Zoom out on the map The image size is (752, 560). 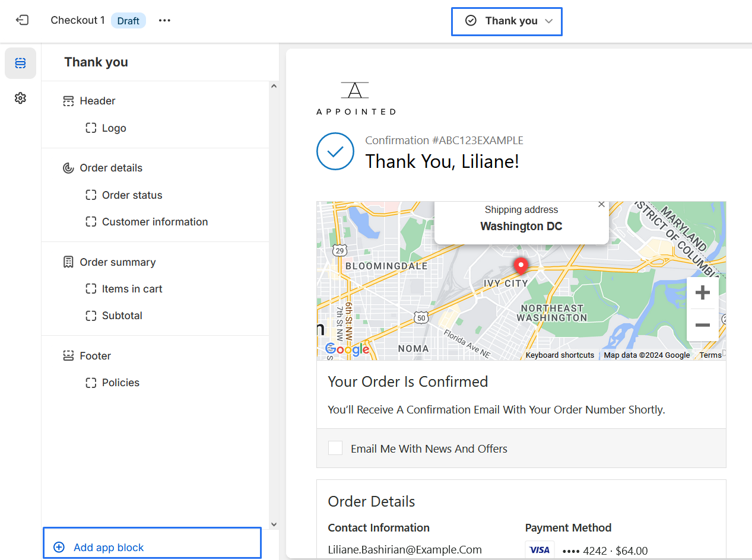click(x=703, y=325)
